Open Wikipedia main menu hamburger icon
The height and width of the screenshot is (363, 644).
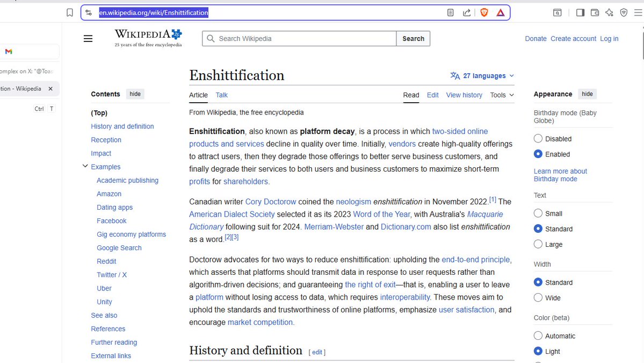point(88,39)
